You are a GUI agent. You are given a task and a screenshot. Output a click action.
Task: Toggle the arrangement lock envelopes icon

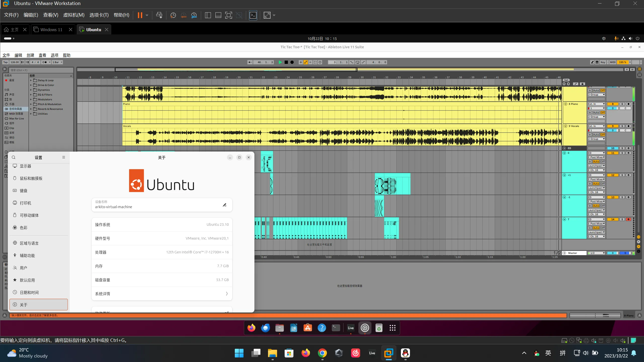582,84
